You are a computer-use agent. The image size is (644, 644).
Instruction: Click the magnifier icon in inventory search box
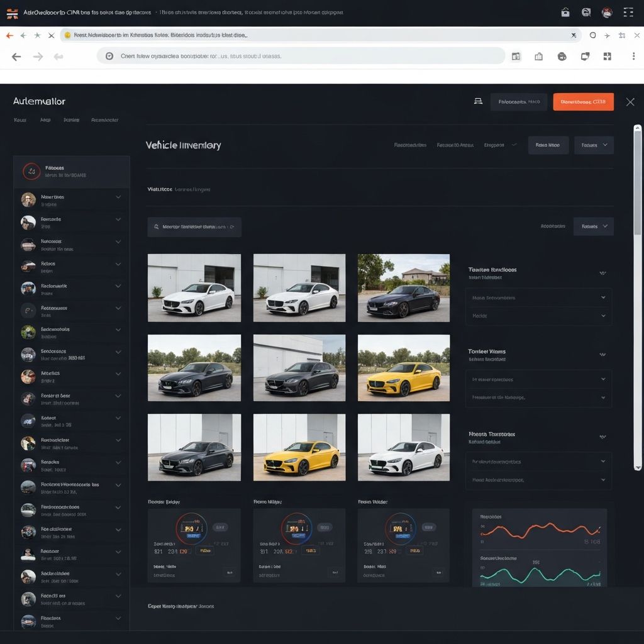155,227
